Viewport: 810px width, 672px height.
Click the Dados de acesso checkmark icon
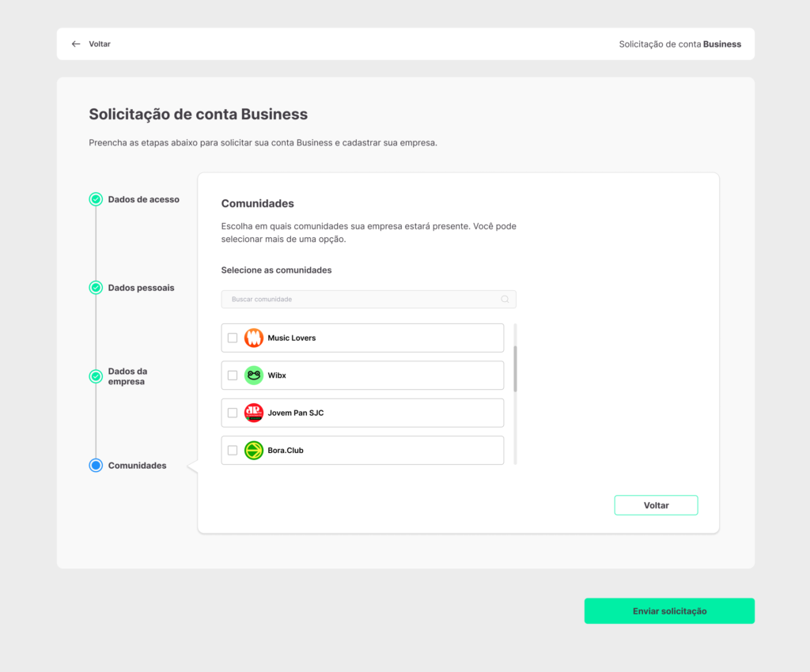pyautogui.click(x=96, y=199)
